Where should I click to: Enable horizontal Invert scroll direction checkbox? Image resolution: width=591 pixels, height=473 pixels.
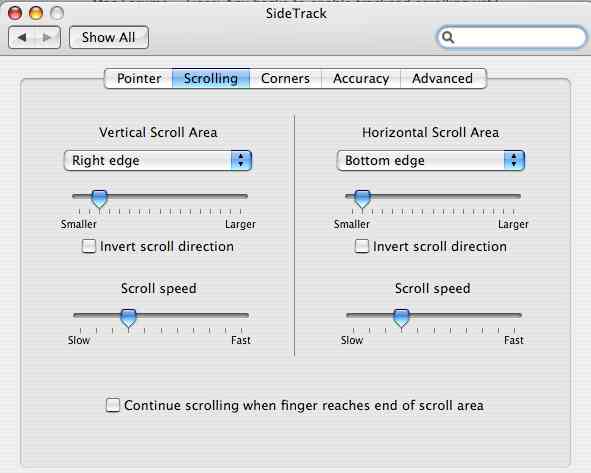pyautogui.click(x=362, y=246)
